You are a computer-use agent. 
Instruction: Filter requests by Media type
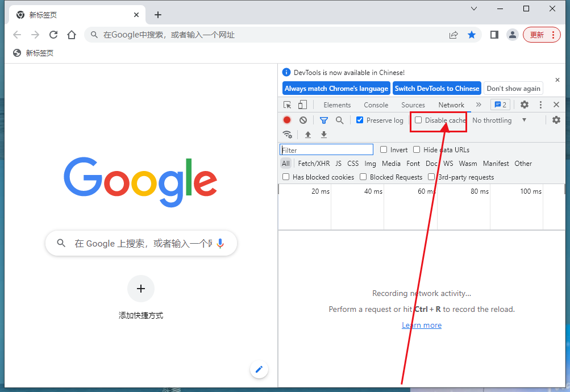click(391, 164)
